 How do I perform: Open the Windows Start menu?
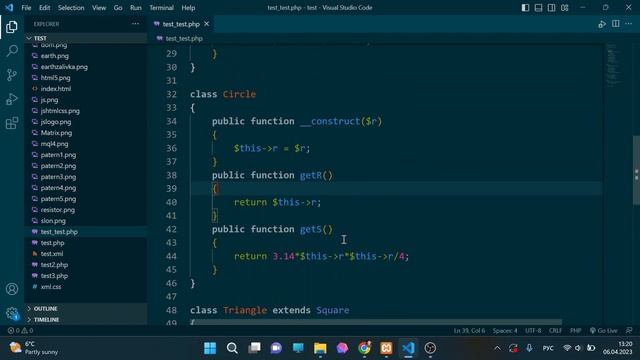point(210,348)
